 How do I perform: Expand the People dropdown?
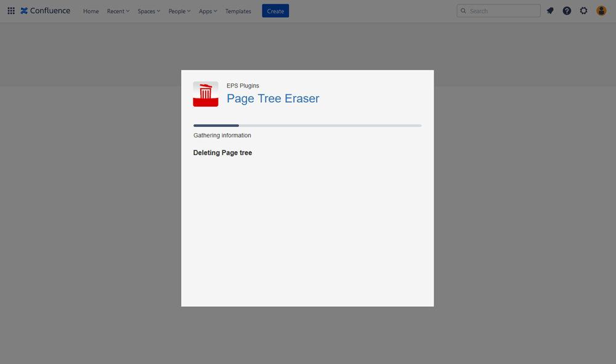click(x=179, y=11)
